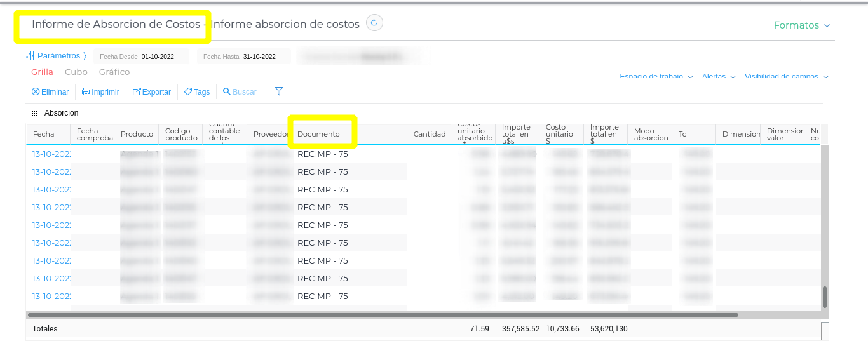Viewport: 868px width, 341px height.
Task: Click the 357,585.52 total value
Action: point(520,329)
